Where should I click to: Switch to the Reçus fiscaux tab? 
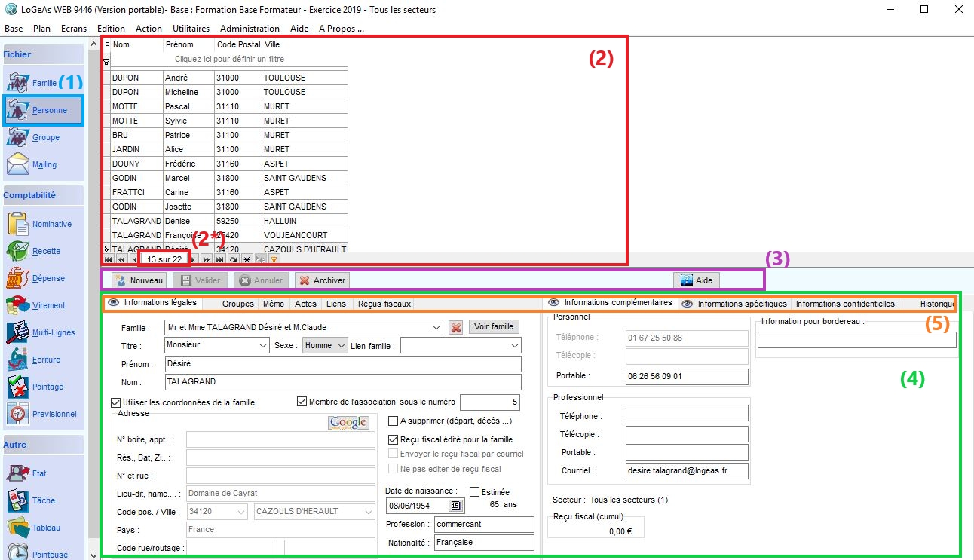[384, 304]
